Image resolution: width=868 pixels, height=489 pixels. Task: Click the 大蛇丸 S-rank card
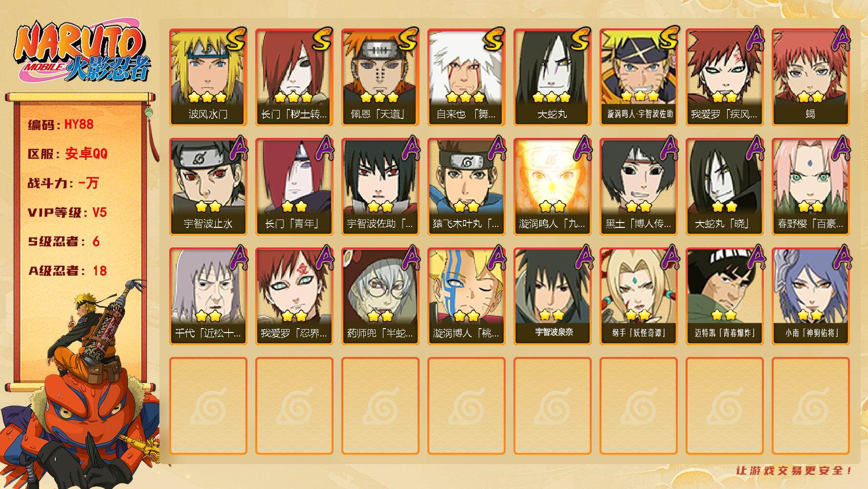553,77
